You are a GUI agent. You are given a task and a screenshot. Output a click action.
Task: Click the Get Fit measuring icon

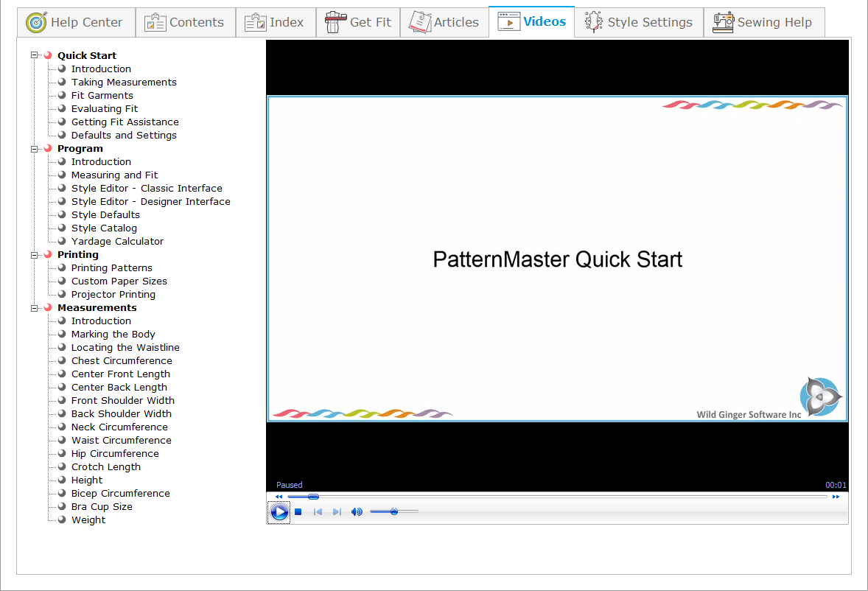click(x=335, y=22)
